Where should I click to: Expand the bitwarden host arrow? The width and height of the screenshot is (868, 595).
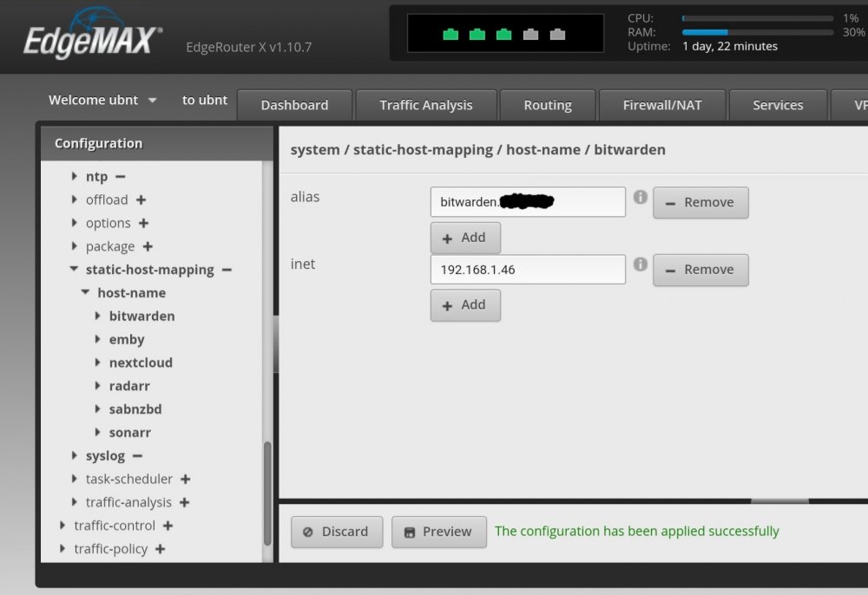pyautogui.click(x=97, y=316)
